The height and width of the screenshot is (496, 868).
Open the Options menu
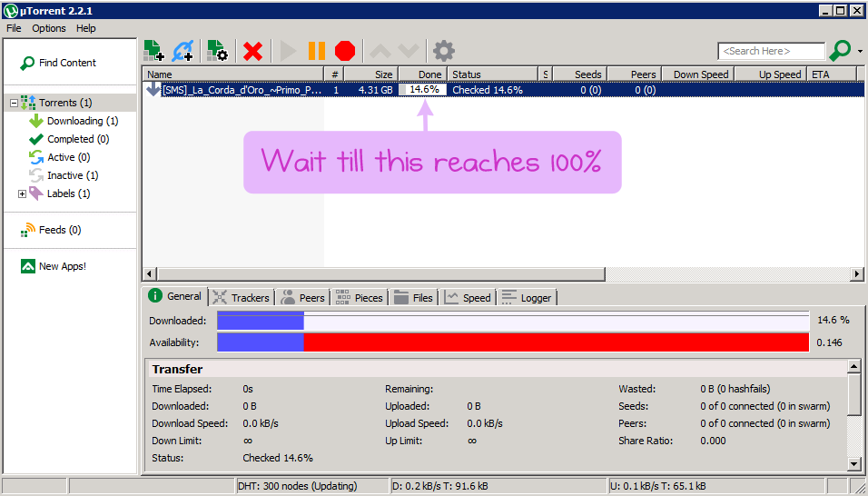(x=49, y=28)
